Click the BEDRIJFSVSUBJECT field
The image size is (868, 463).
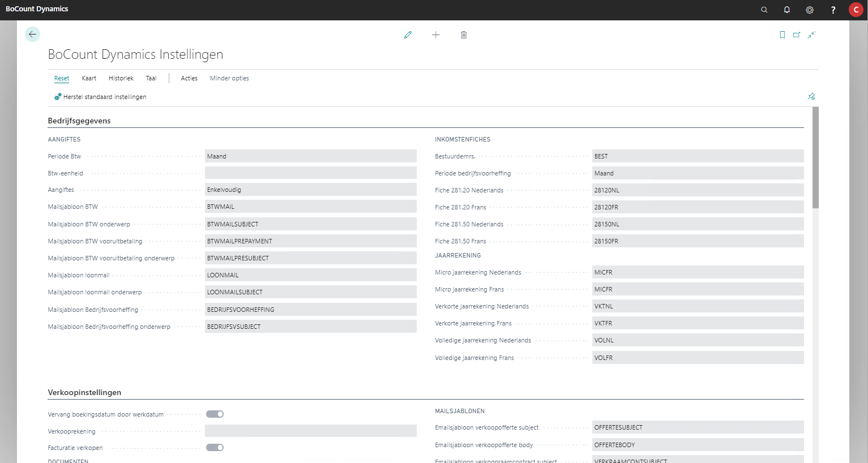pyautogui.click(x=311, y=327)
